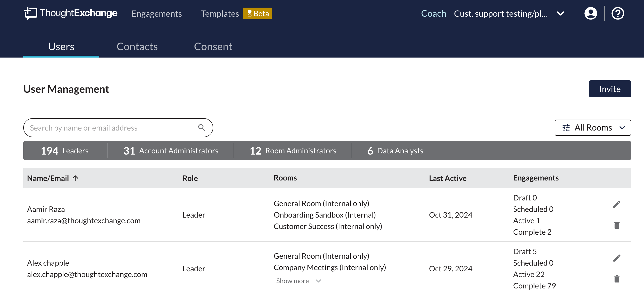Switch to the Contacts tab
The height and width of the screenshot is (292, 644).
pyautogui.click(x=137, y=46)
